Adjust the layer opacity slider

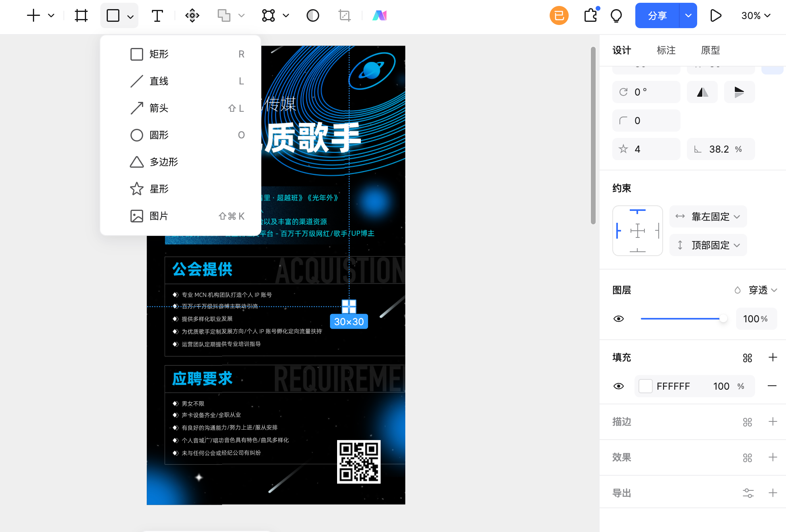click(684, 319)
